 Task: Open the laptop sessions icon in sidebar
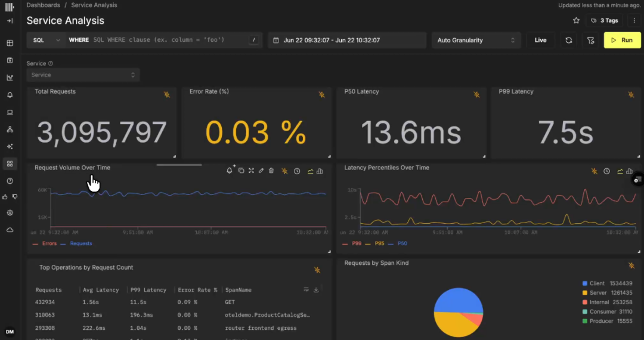10,112
